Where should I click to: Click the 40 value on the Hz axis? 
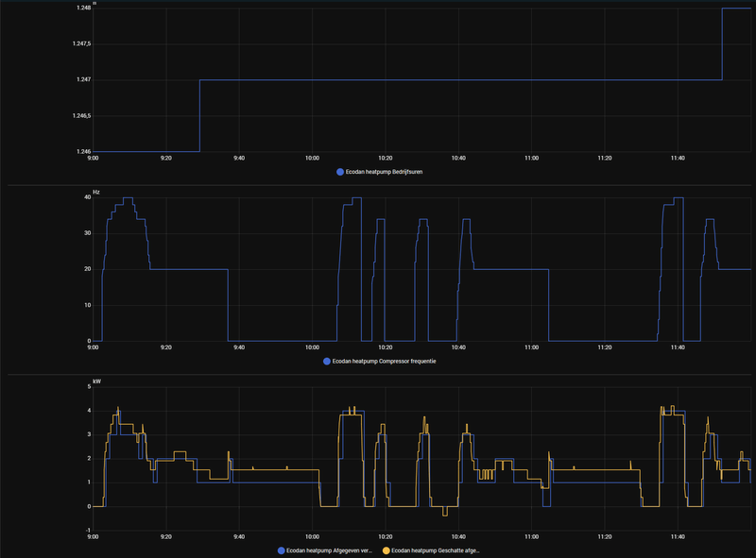click(87, 197)
